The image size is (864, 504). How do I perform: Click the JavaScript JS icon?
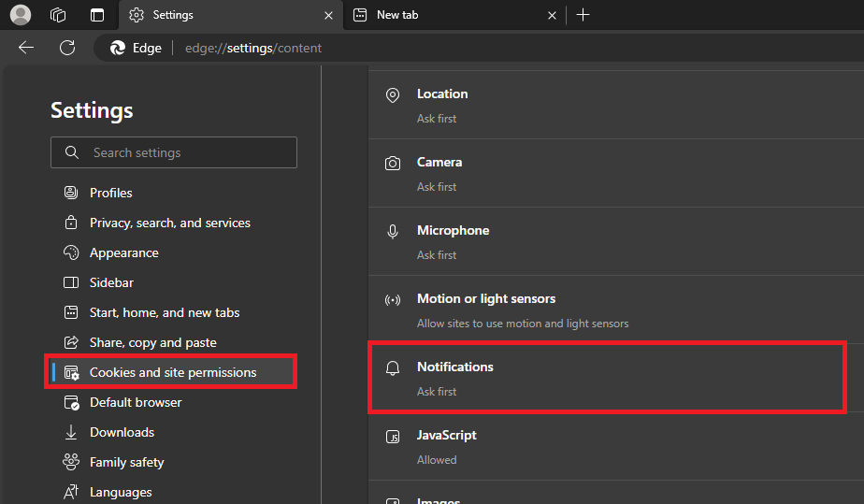pos(393,437)
